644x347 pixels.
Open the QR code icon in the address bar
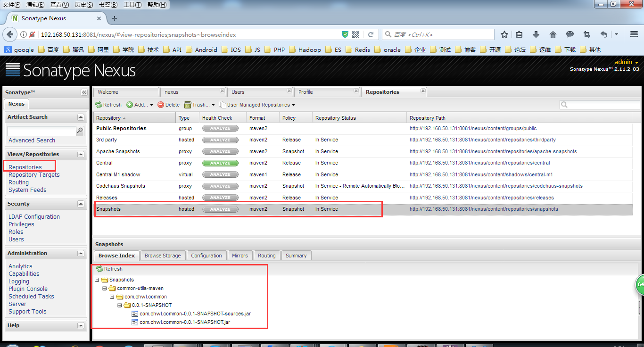point(355,34)
